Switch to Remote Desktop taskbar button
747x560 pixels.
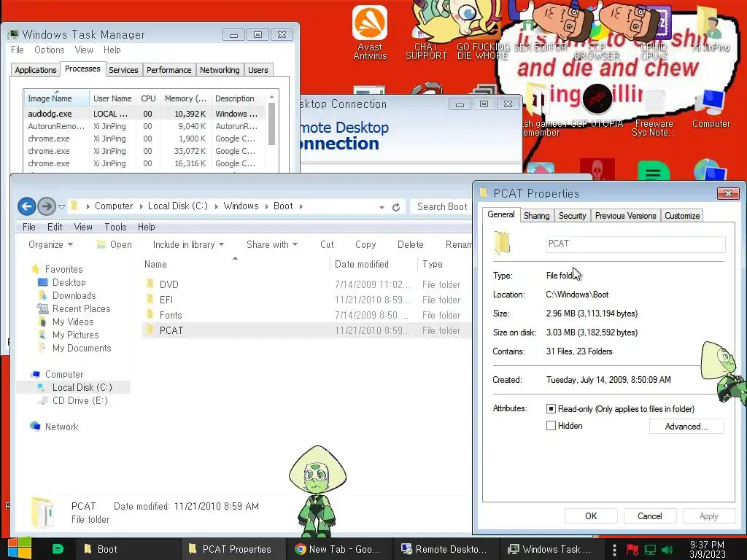click(446, 549)
